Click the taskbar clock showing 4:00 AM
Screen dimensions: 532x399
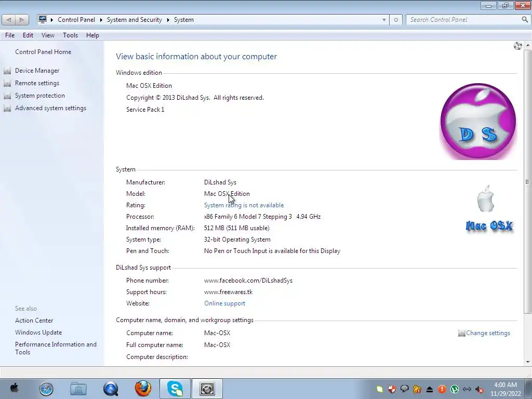point(506,389)
